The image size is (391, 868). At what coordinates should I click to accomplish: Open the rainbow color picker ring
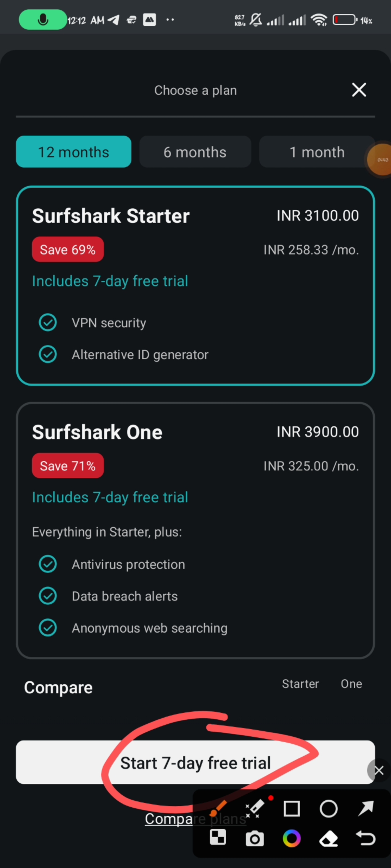click(x=292, y=838)
